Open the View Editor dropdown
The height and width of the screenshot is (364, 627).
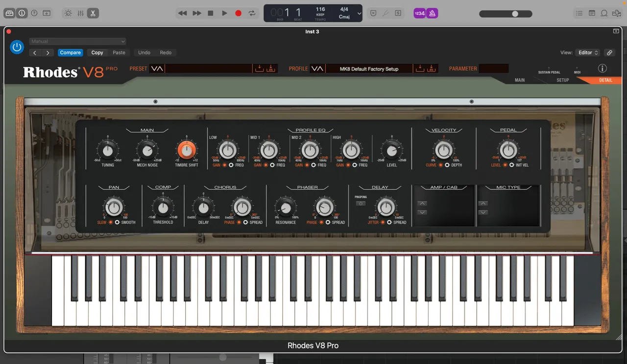coord(588,52)
